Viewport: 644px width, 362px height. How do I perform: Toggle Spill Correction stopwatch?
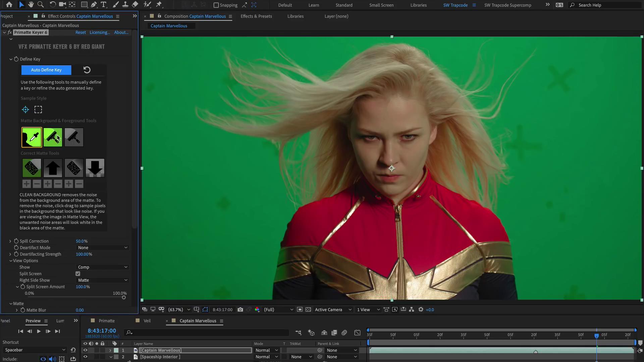(16, 241)
